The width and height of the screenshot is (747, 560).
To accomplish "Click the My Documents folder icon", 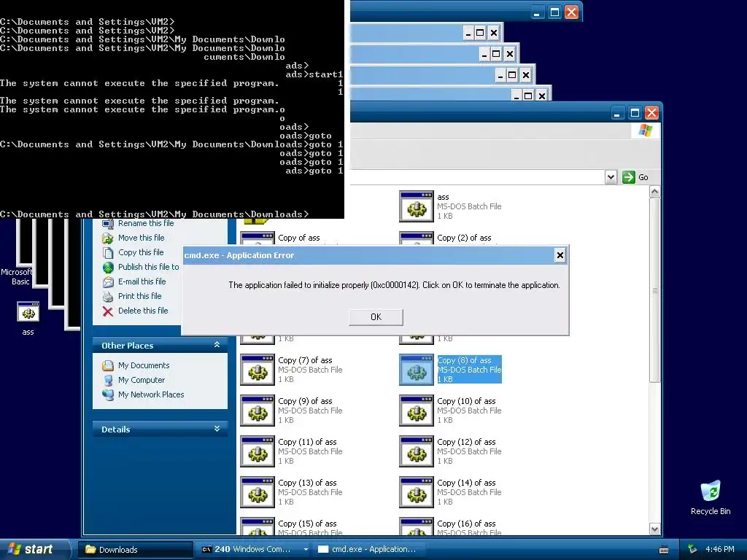I will tap(108, 366).
